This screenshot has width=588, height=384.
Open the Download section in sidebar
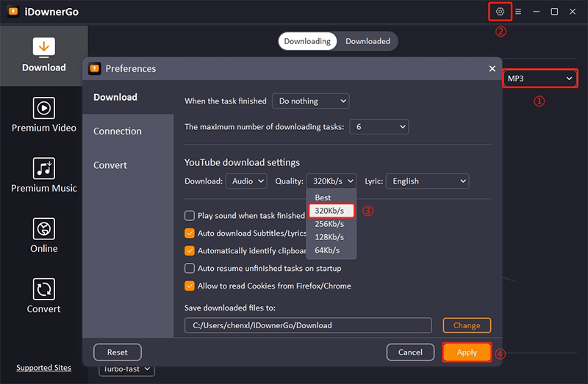[x=43, y=55]
